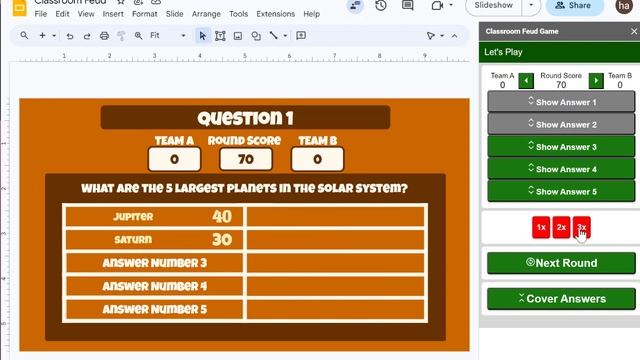This screenshot has width=640, height=360.
Task: Open the new slide layout dropdown arrow
Action: click(54, 36)
